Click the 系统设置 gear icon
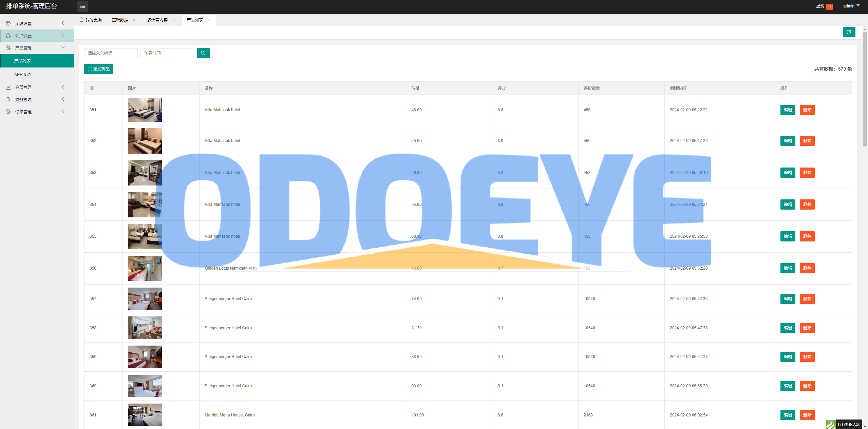The width and height of the screenshot is (868, 429). (8, 23)
